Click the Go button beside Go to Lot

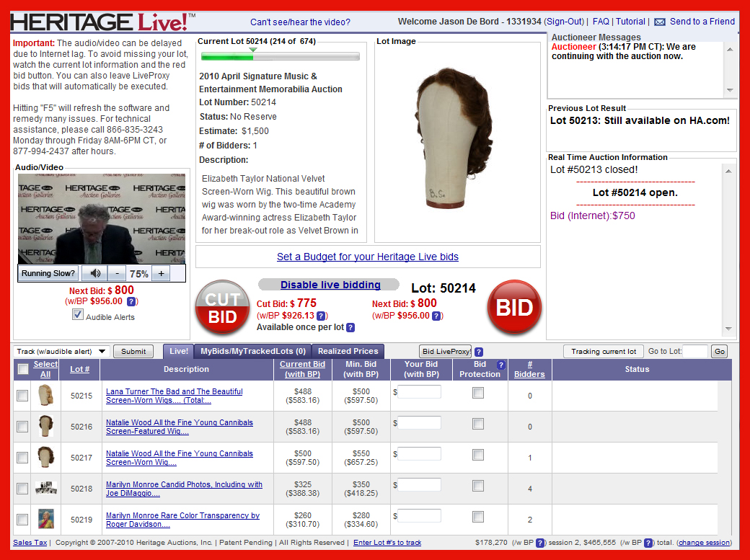coord(720,352)
